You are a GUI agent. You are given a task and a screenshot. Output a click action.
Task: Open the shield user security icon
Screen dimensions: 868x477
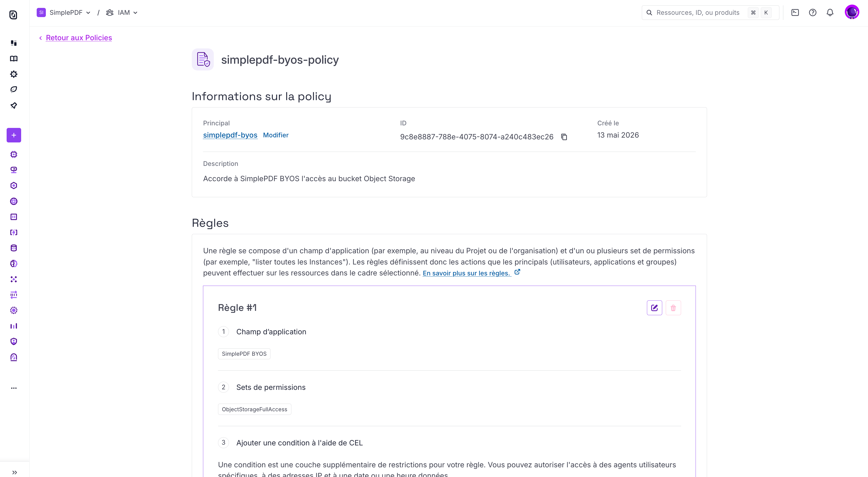click(x=14, y=341)
